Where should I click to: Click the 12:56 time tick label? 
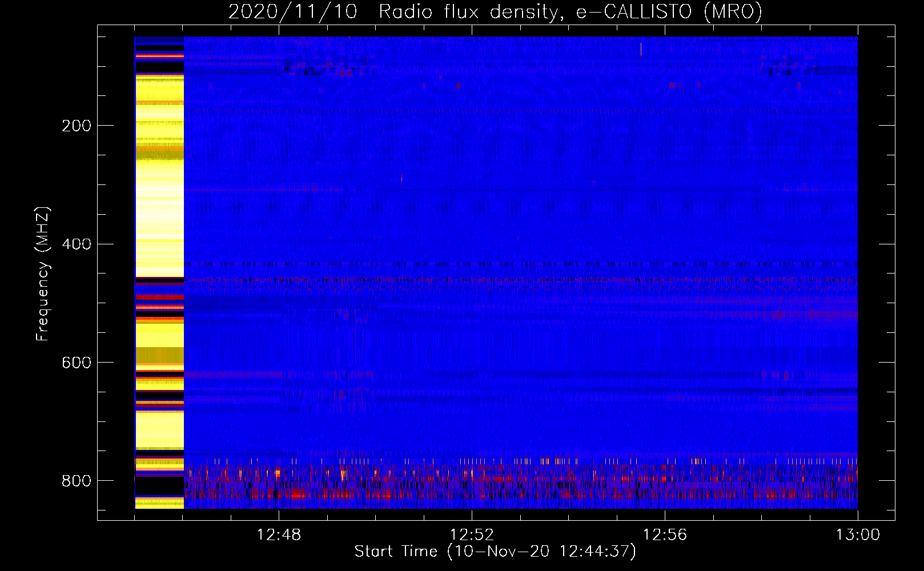tap(665, 535)
